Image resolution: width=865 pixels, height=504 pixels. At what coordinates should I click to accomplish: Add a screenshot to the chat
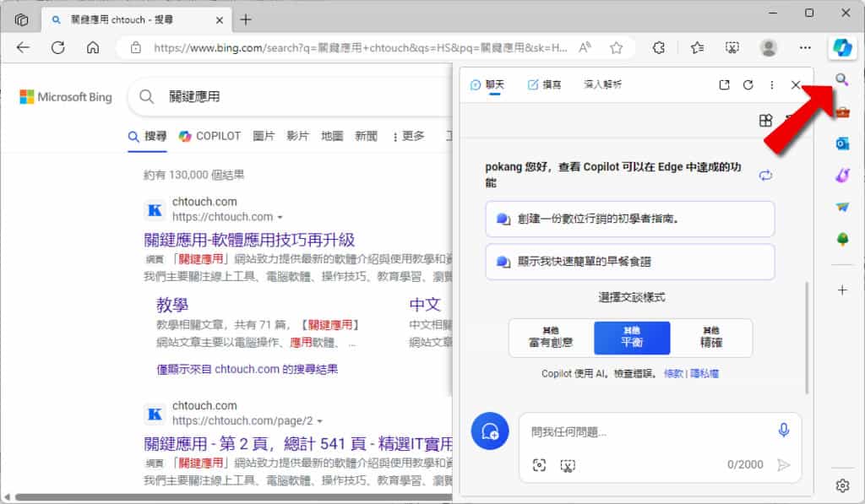pyautogui.click(x=568, y=466)
